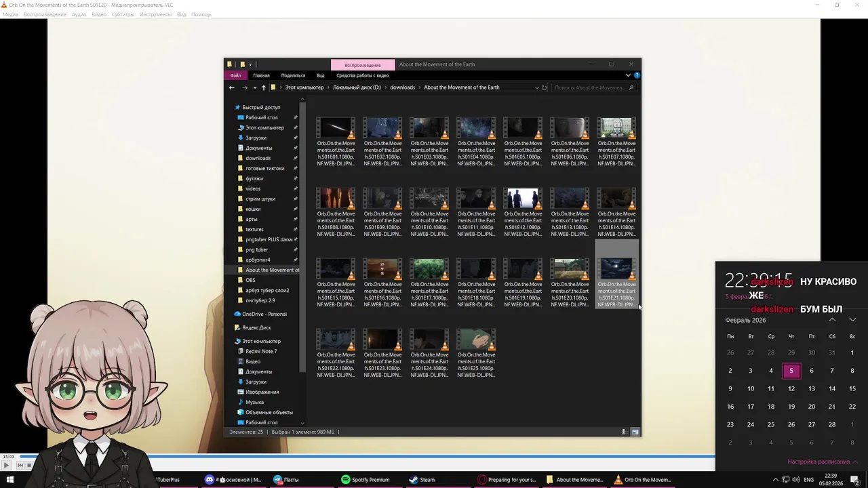Screen dimensions: 868x488
Task: Refresh the current folder view
Action: 544,87
